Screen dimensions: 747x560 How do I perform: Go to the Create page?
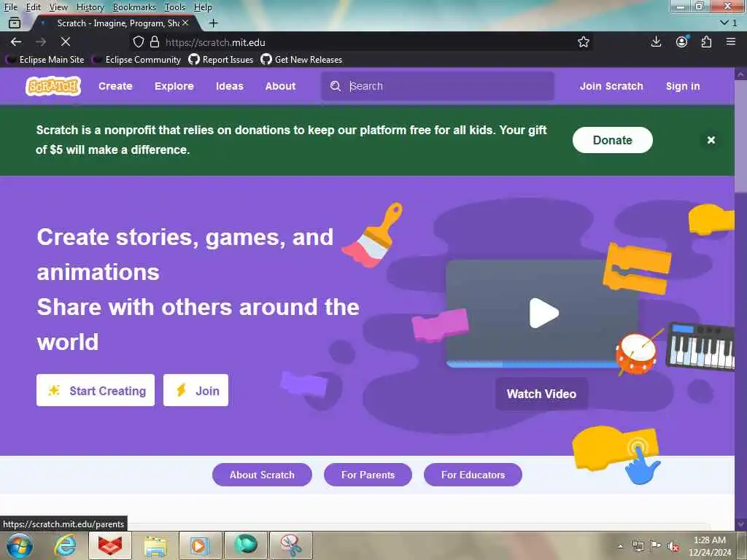click(115, 86)
